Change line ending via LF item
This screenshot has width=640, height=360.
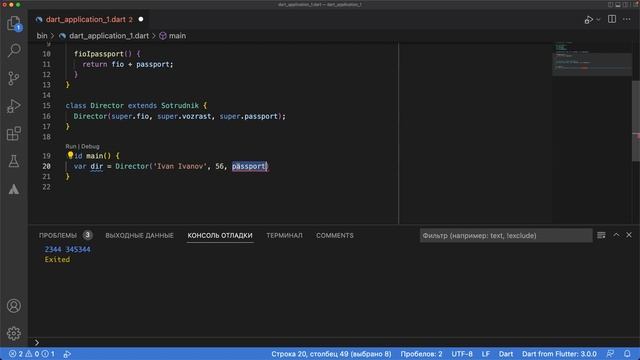pos(485,354)
